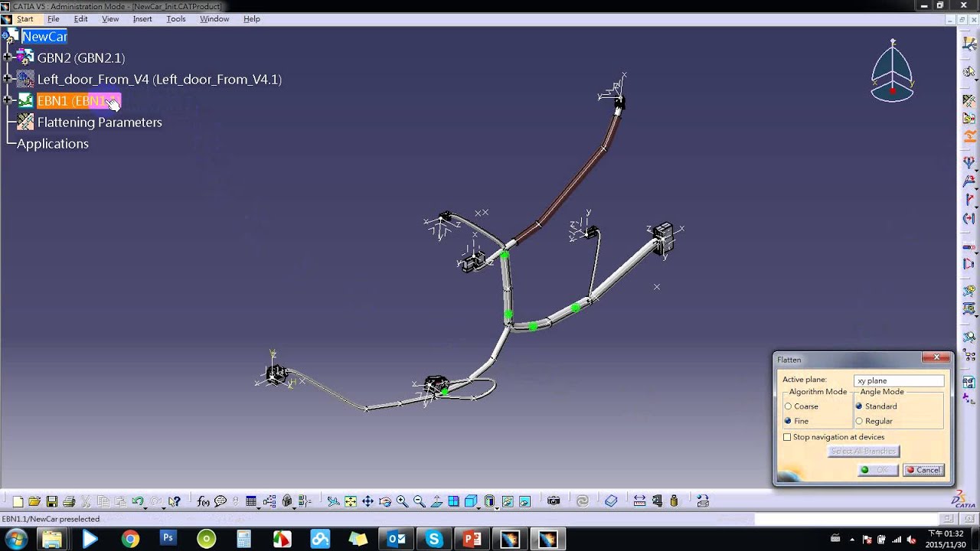The height and width of the screenshot is (551, 980).
Task: Click the Cancel button in Flatten dialog
Action: [923, 470]
